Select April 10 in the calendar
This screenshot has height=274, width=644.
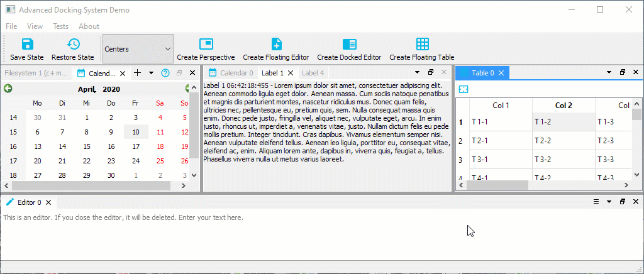(136, 132)
